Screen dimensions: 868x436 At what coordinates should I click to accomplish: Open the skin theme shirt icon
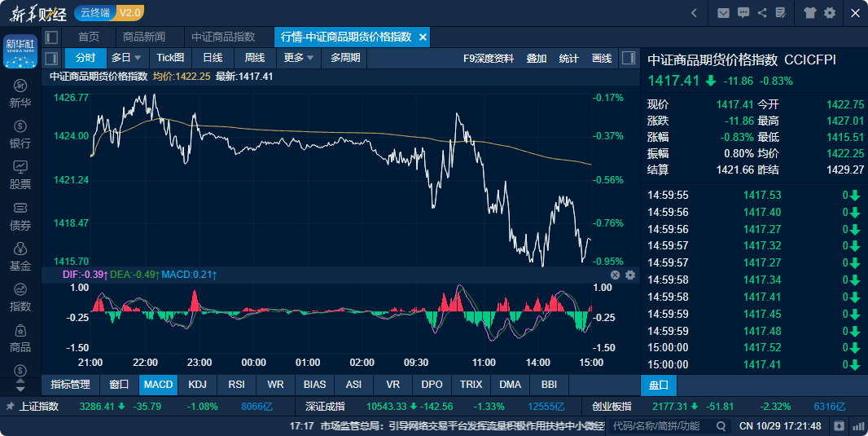809,12
